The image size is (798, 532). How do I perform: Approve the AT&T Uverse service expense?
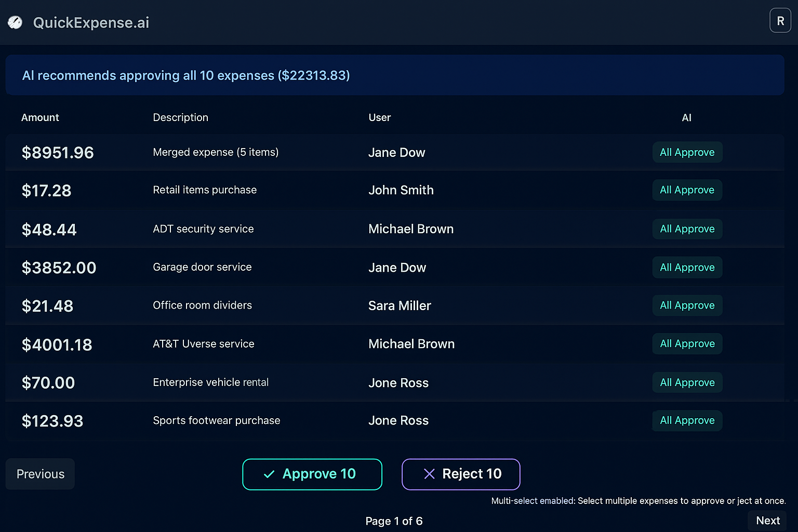[x=687, y=343]
